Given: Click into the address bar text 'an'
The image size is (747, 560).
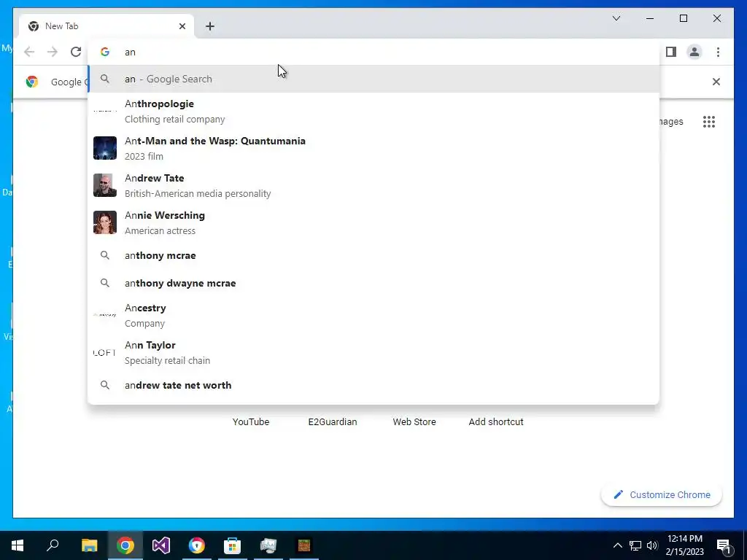Looking at the screenshot, I should (130, 52).
